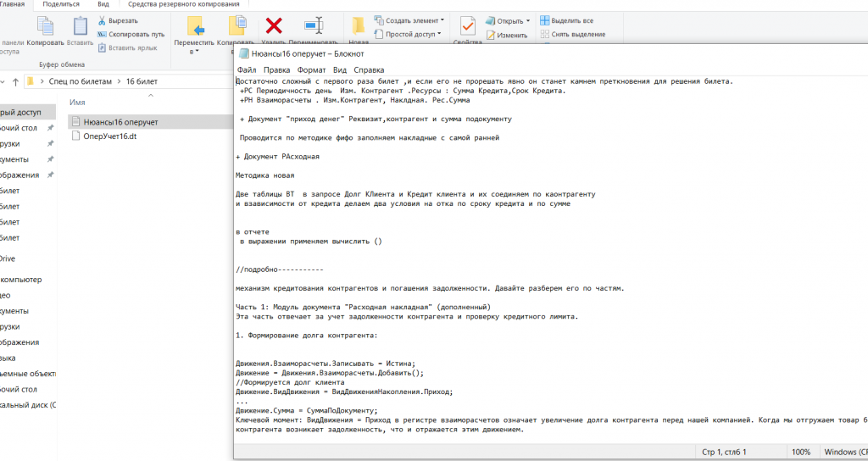The width and height of the screenshot is (868, 461).
Task: Click the text file icon of Нюансы16 оперучет
Action: (x=76, y=122)
